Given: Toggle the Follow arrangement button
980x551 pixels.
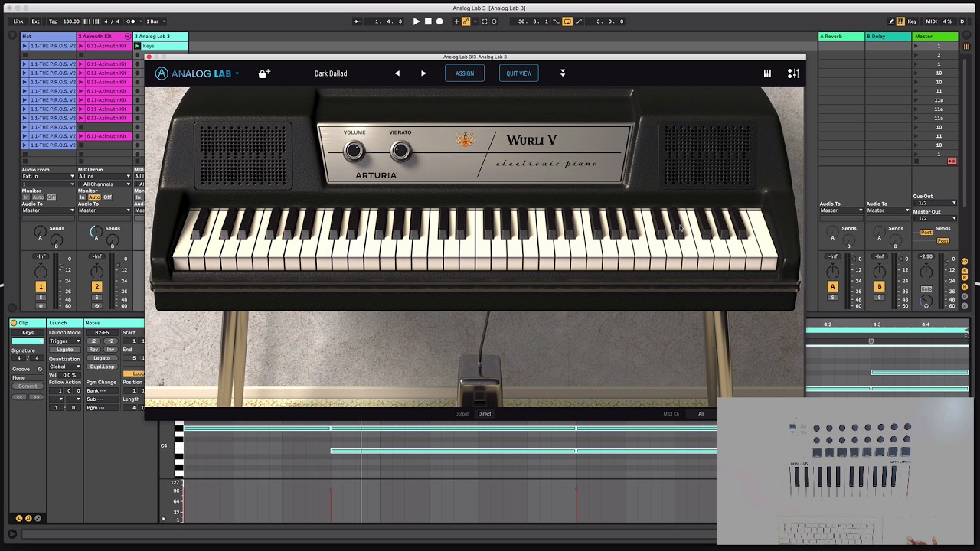Looking at the screenshot, I should (x=357, y=21).
